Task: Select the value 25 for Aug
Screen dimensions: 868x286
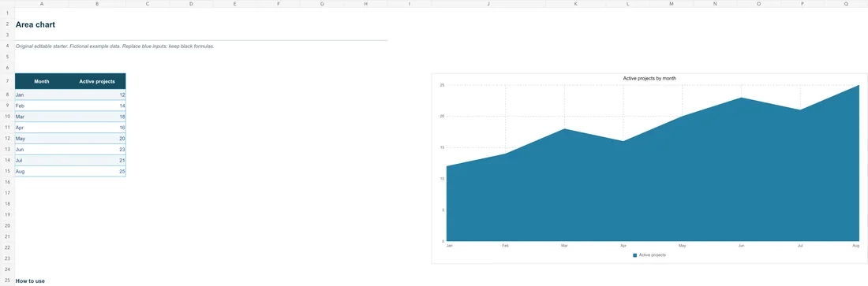Action: (97, 172)
